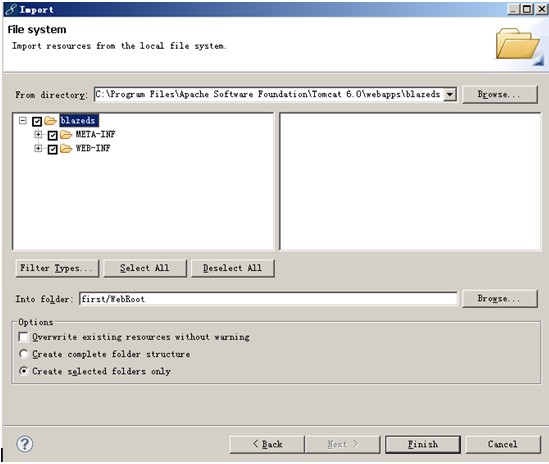This screenshot has height=464, width=549.
Task: Expand the WEB-INF tree node
Action: click(38, 148)
